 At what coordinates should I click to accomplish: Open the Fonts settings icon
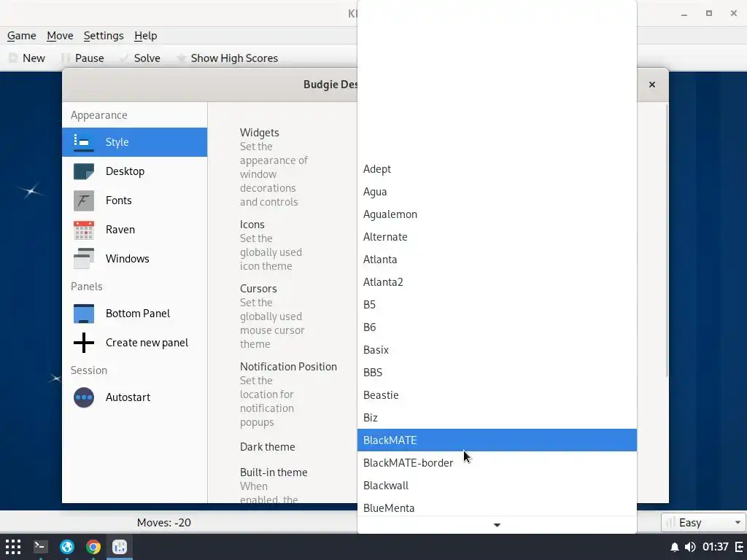pyautogui.click(x=84, y=201)
